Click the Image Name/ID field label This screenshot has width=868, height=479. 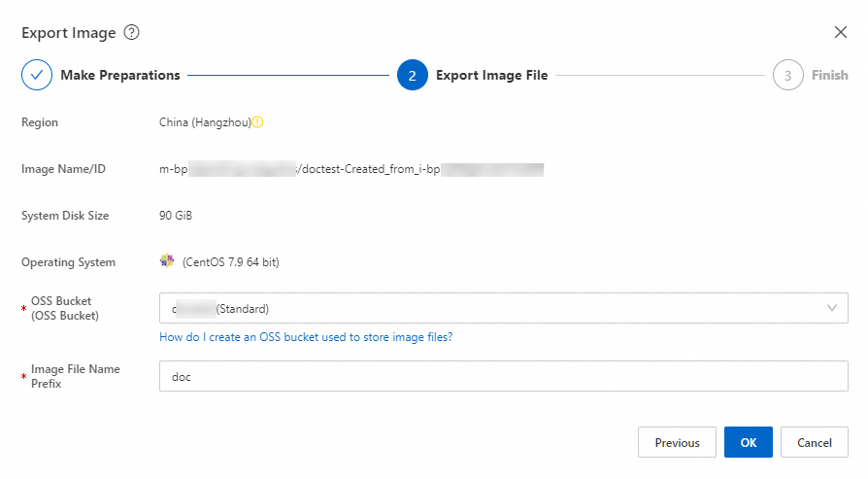[x=63, y=169]
